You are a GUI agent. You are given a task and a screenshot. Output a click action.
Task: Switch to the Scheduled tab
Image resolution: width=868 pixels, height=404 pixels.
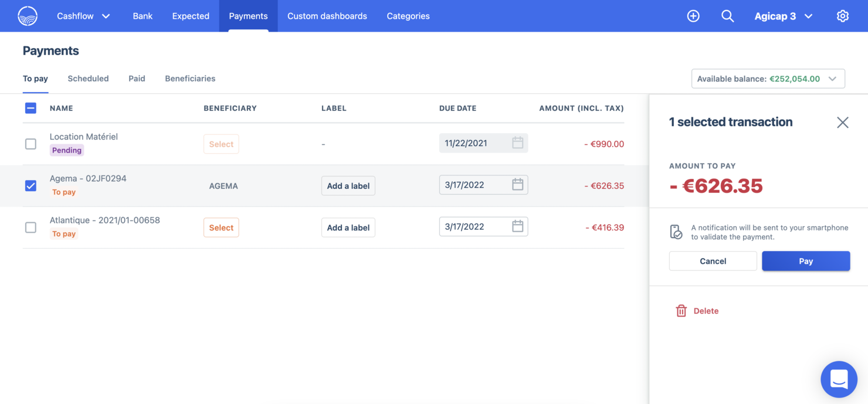point(88,78)
